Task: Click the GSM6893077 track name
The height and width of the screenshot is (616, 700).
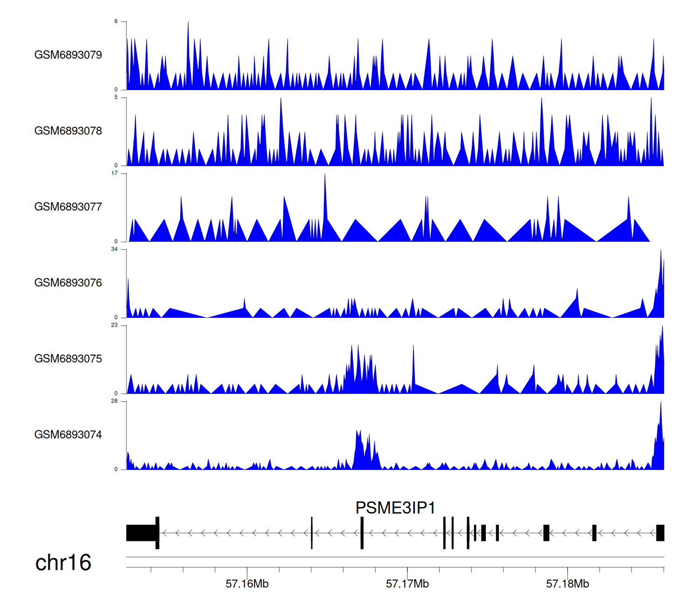Action: [68, 207]
